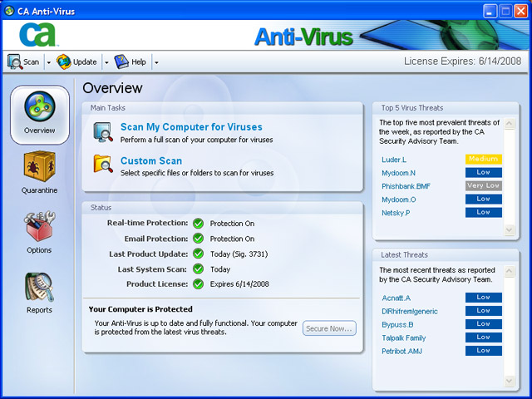Screen dimensions: 532x399
Task: Click the Email Protection green check icon
Action: pyautogui.click(x=198, y=239)
